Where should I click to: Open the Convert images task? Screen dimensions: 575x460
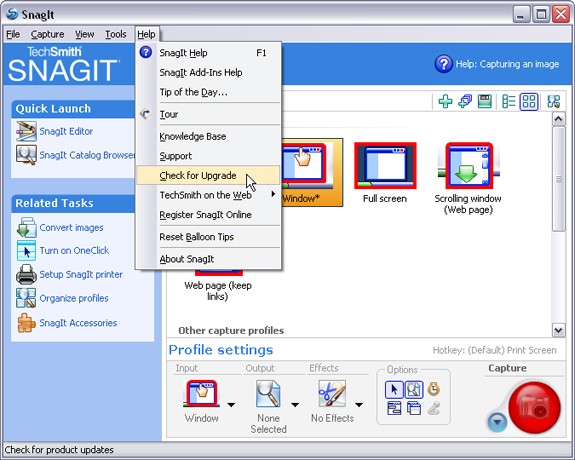71,227
